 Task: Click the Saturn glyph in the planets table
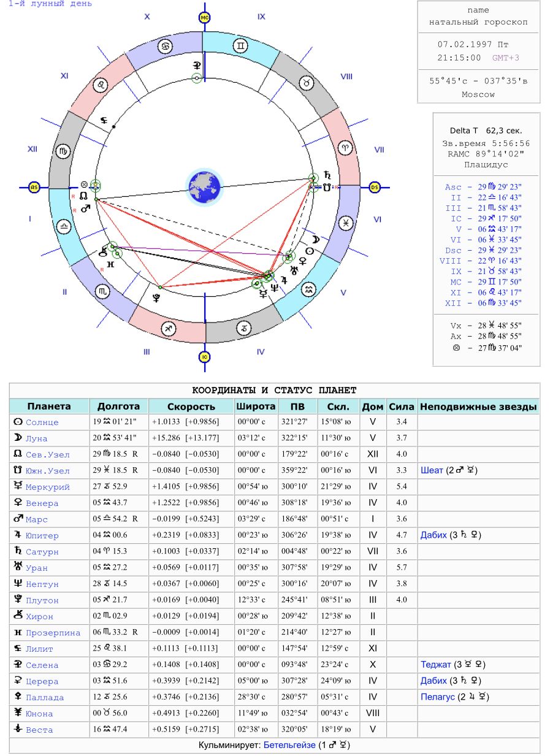tap(17, 551)
